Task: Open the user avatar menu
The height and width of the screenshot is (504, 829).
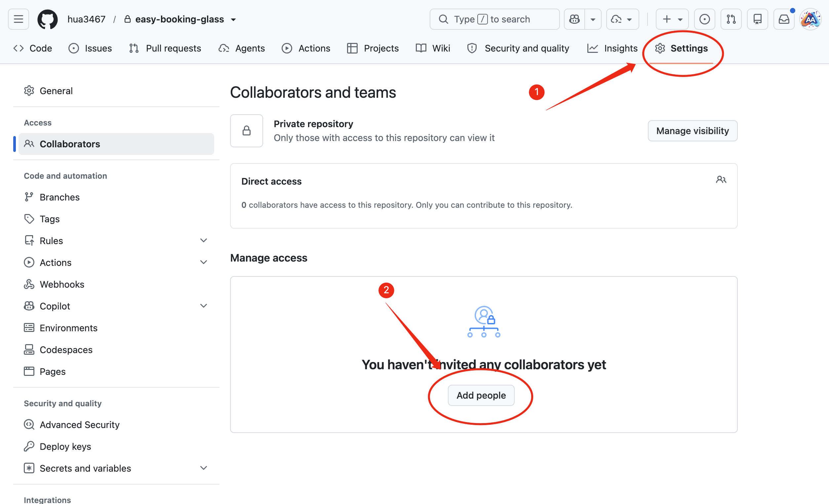Action: click(x=810, y=19)
